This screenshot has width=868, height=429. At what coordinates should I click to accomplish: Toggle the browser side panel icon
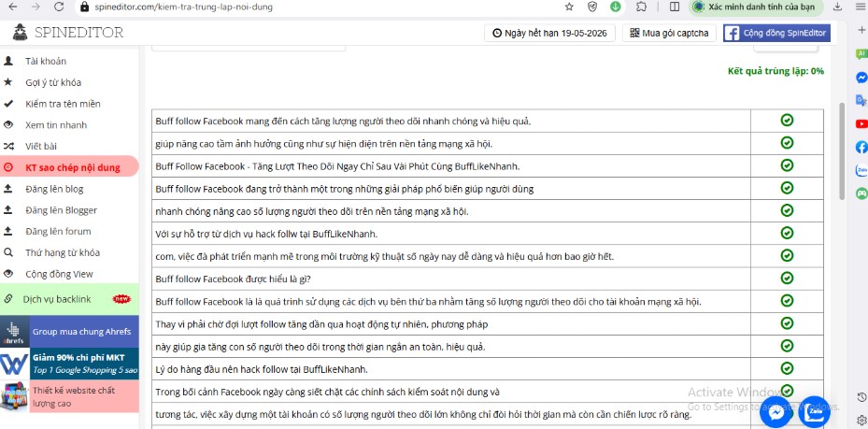(x=675, y=7)
